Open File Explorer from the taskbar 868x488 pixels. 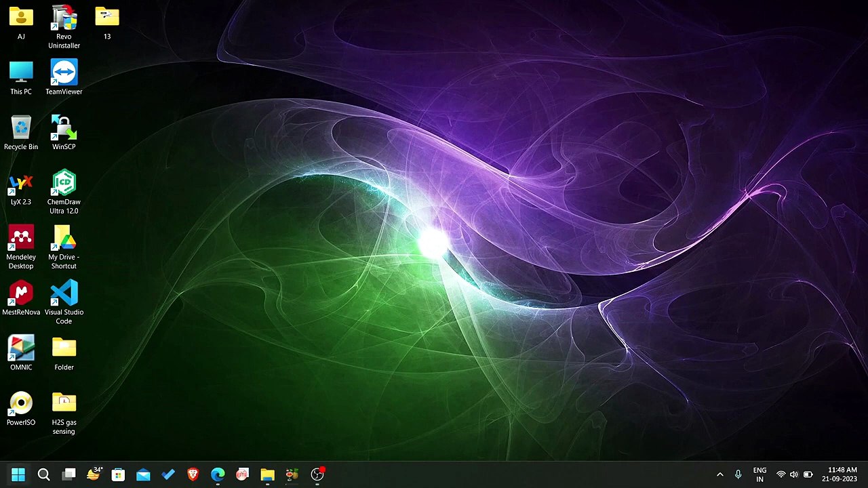pos(267,474)
